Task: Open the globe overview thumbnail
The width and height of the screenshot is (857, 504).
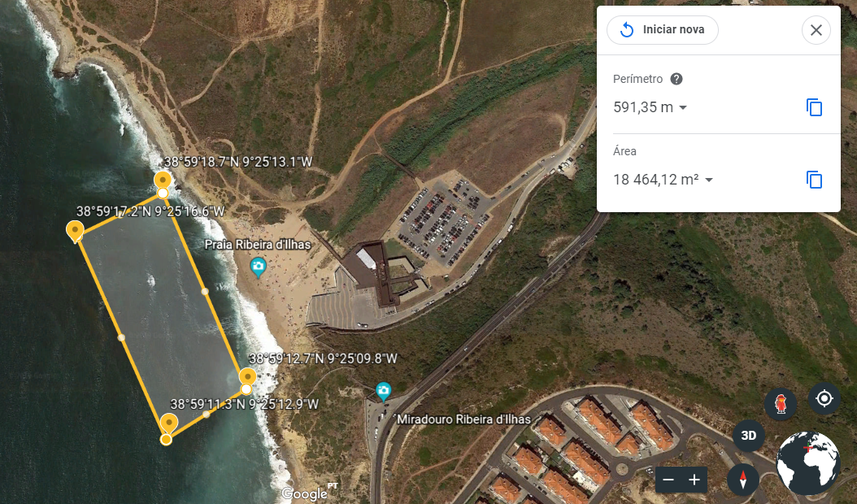Action: [808, 463]
